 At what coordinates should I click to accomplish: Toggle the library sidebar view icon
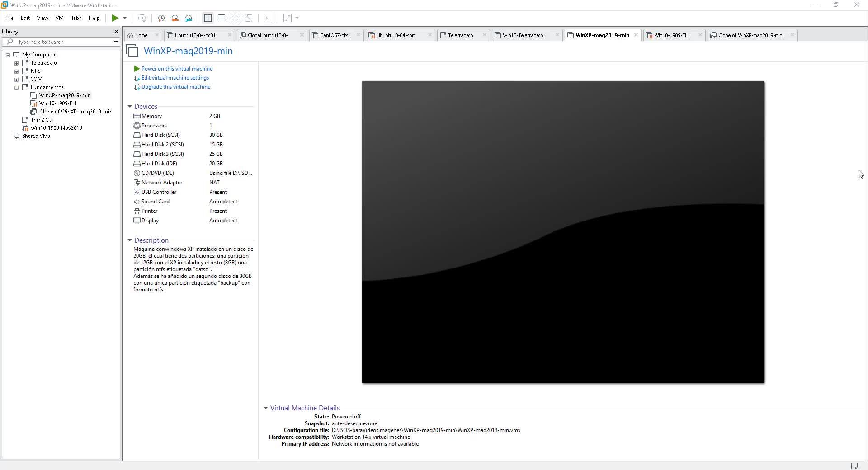[x=208, y=18]
